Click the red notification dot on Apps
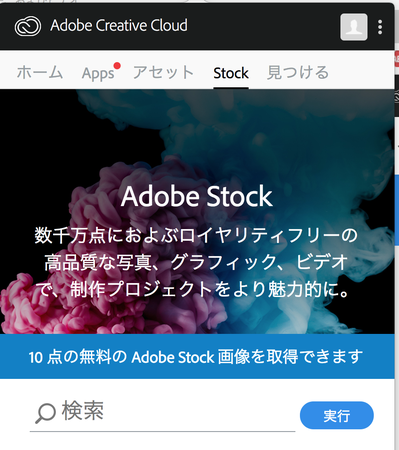399x450 pixels. 117,66
